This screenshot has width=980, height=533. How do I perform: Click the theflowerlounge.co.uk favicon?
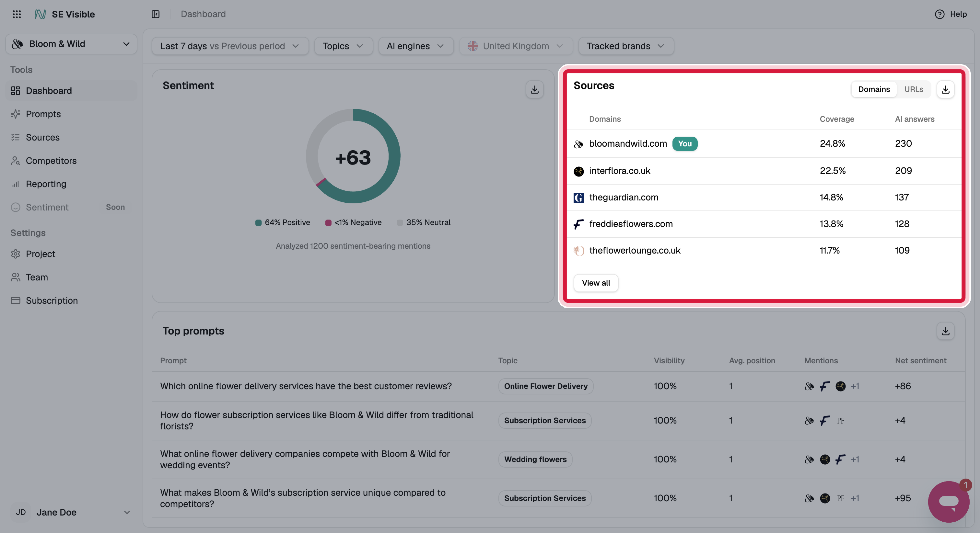(579, 251)
